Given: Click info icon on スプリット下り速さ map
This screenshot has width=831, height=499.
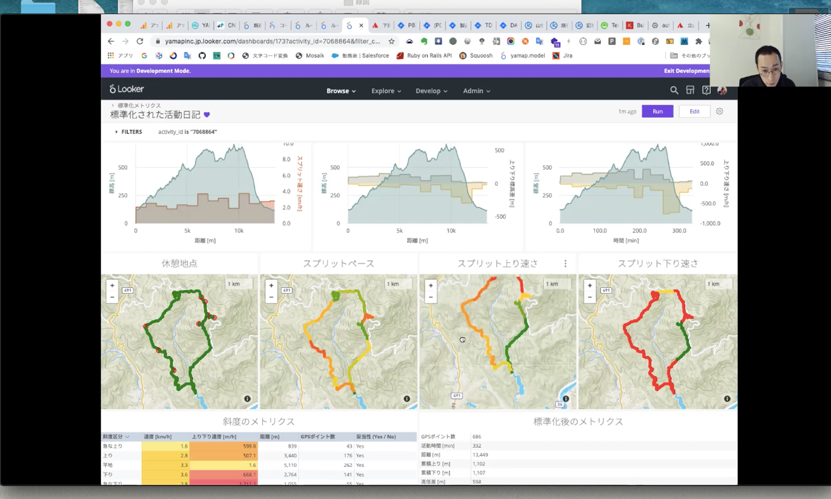Looking at the screenshot, I should point(727,398).
